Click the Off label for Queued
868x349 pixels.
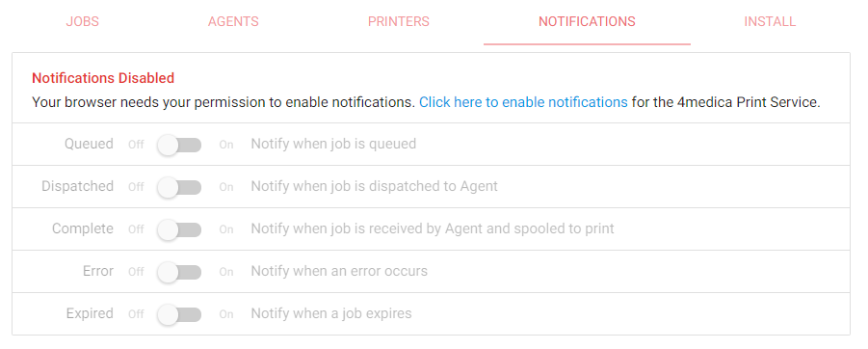coord(136,146)
